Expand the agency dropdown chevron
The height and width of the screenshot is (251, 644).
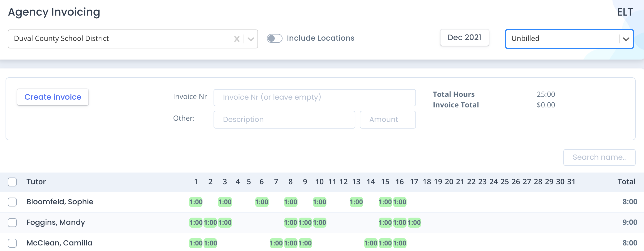(251, 39)
